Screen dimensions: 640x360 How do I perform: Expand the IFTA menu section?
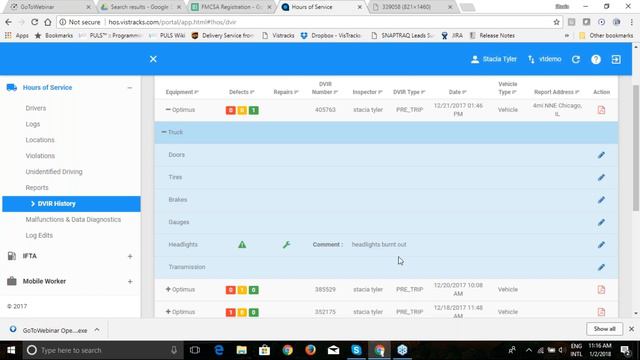coord(130,256)
